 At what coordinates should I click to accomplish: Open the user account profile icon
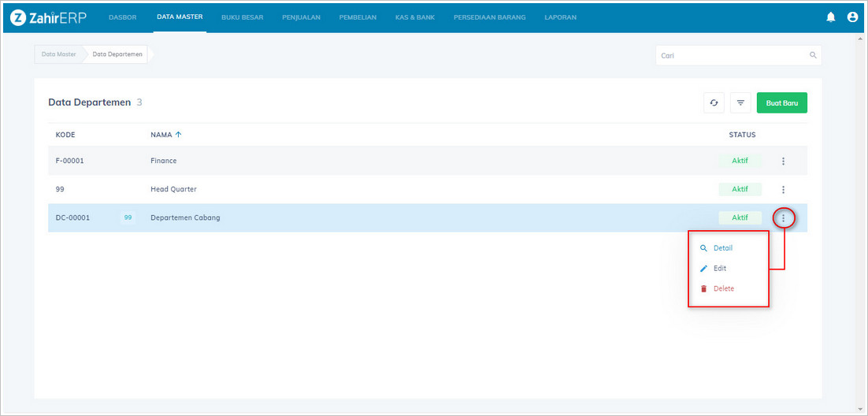click(852, 17)
